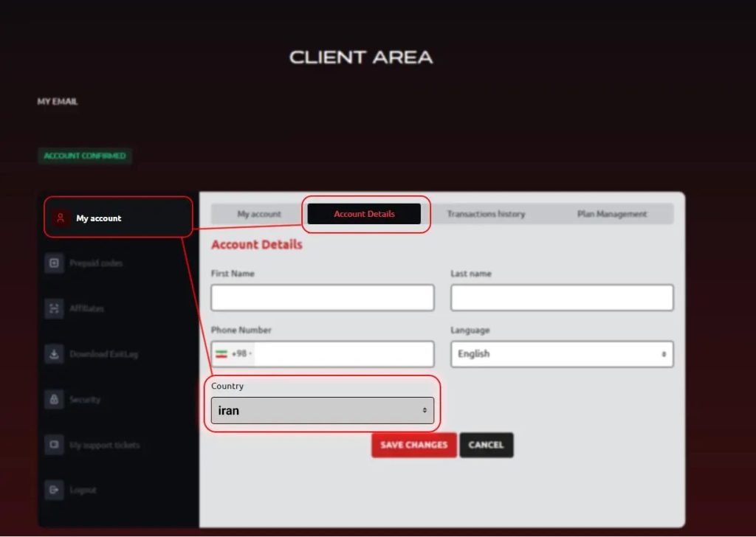The height and width of the screenshot is (537, 756).
Task: Click the SAVE CHANGES button
Action: [x=413, y=445]
